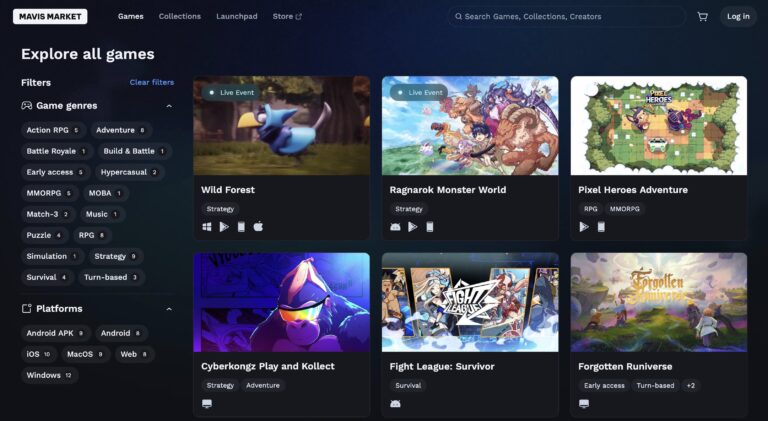This screenshot has height=421, width=768.
Task: Click mobile phone icon under Pixel Heroes Adventure
Action: click(x=601, y=227)
